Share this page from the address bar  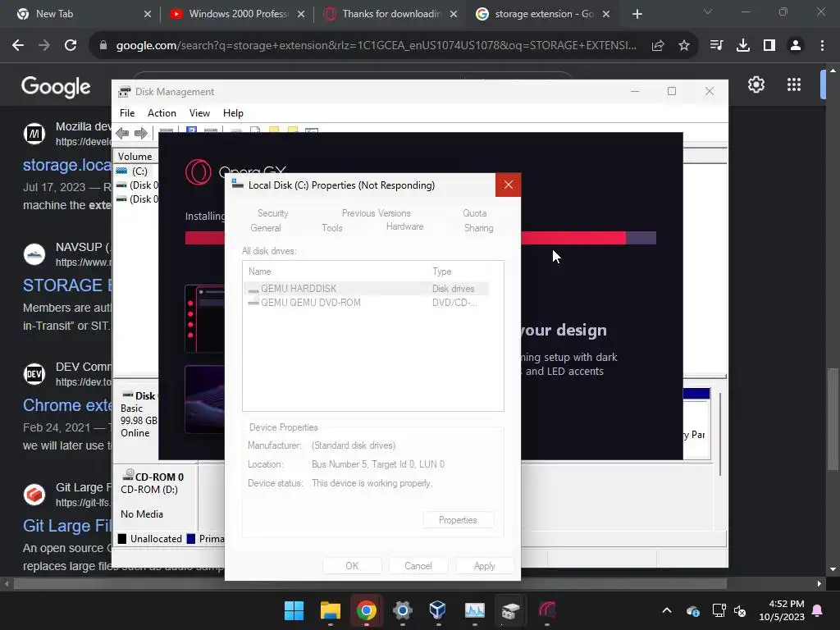pyautogui.click(x=658, y=46)
